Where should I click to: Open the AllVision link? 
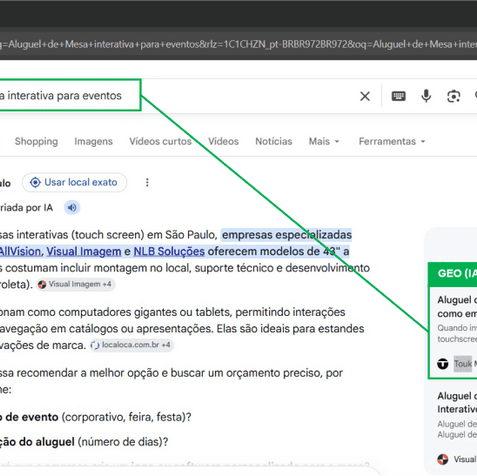pos(21,251)
